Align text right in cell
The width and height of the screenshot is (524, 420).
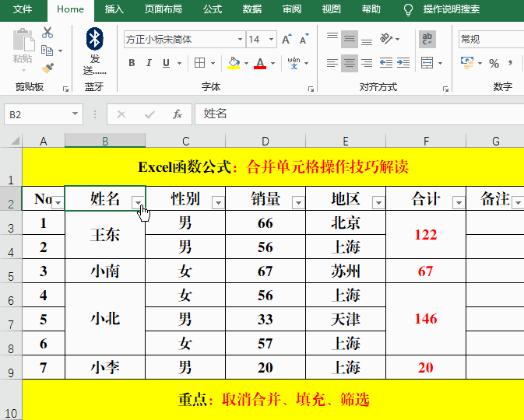pos(367,63)
